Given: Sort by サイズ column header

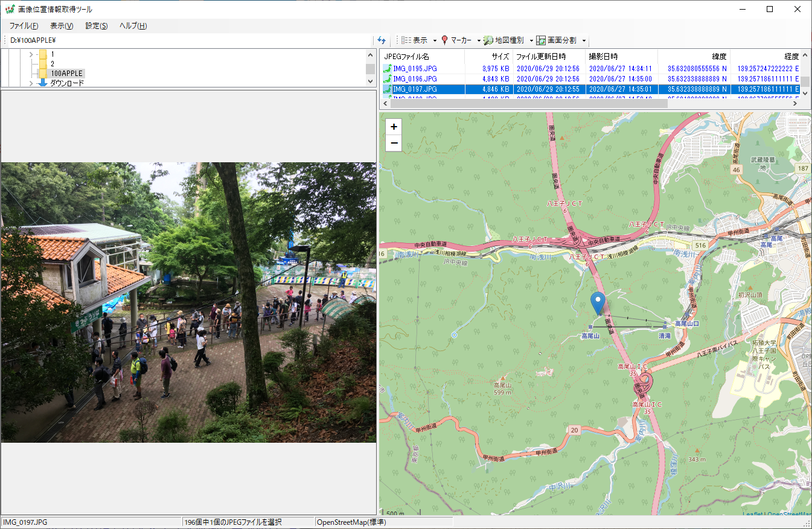Looking at the screenshot, I should 489,56.
